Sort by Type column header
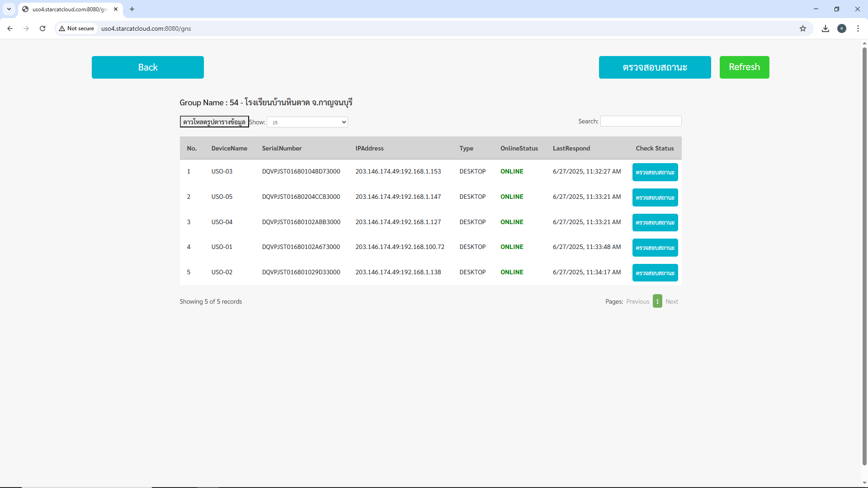 pos(466,148)
